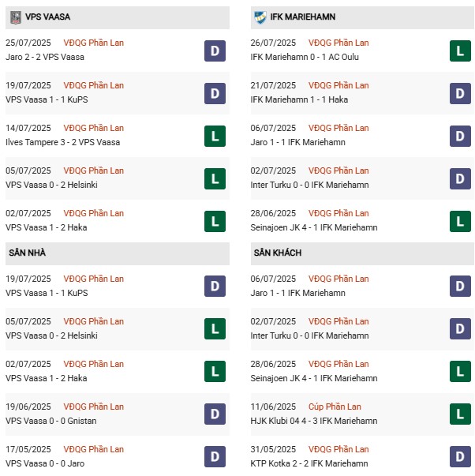Image resolution: width=475 pixels, height=476 pixels.
Task: Select the SÂN NHÀ section header
Action: click(x=27, y=253)
